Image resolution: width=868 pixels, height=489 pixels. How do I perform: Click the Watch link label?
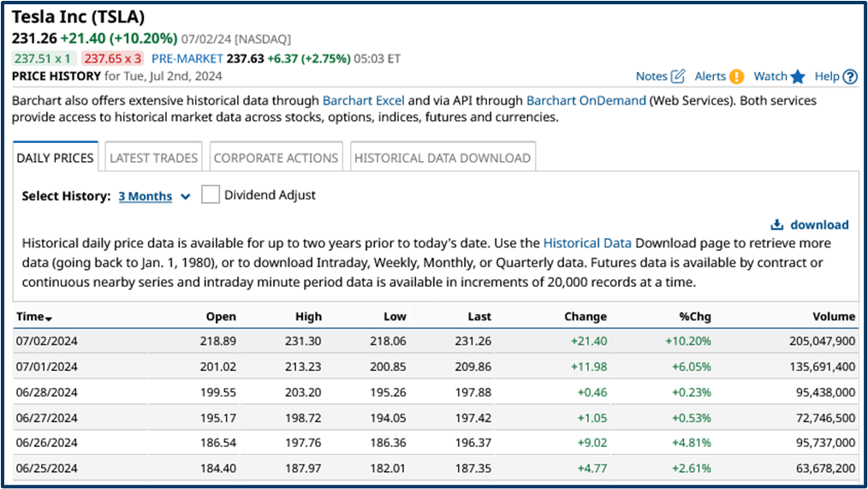(x=770, y=76)
